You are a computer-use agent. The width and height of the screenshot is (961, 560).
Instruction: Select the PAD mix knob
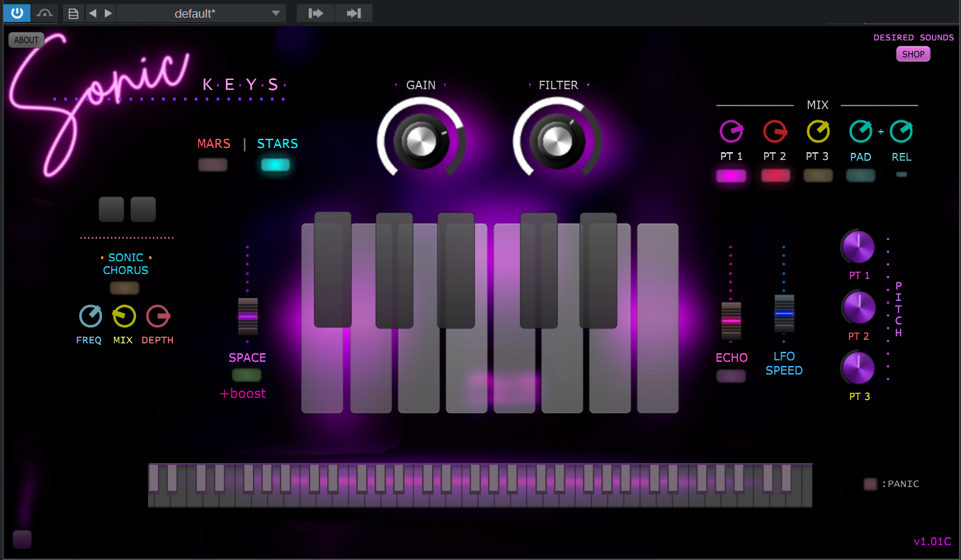click(x=860, y=130)
